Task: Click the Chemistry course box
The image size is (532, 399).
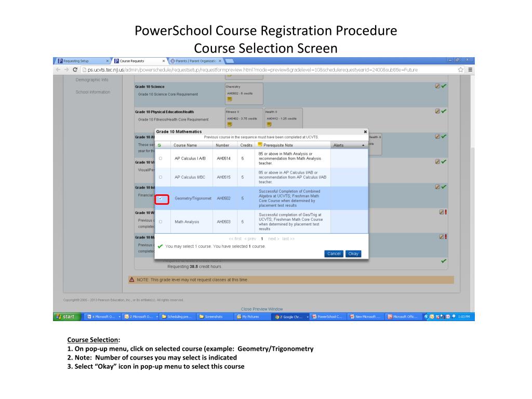Action: (244, 94)
